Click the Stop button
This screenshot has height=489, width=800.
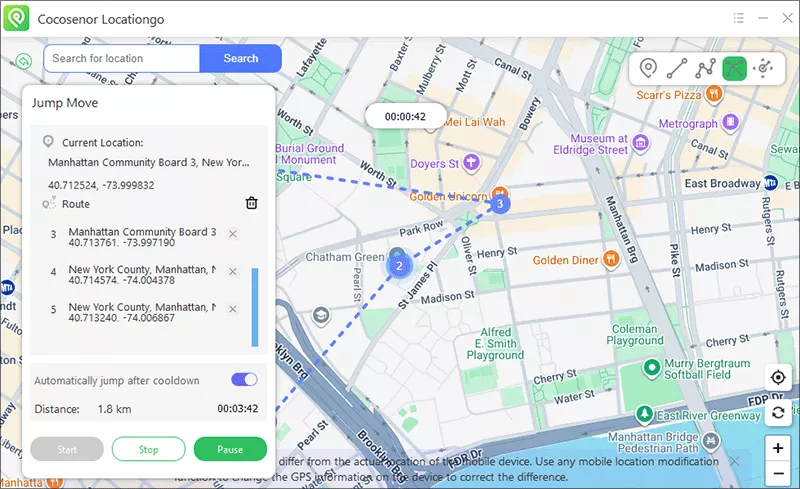149,449
